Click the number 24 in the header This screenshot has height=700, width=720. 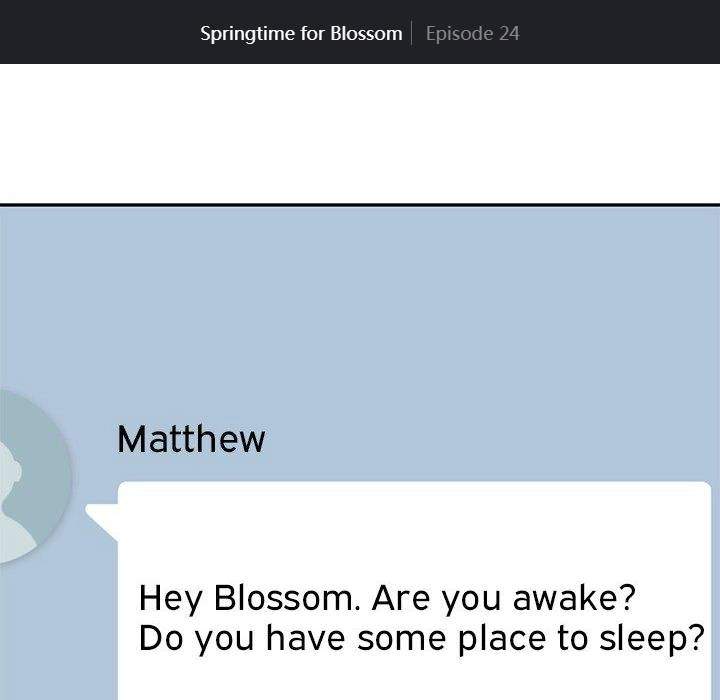coord(508,33)
